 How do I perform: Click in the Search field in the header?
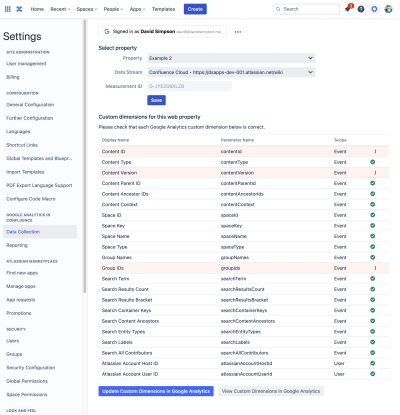[306, 9]
